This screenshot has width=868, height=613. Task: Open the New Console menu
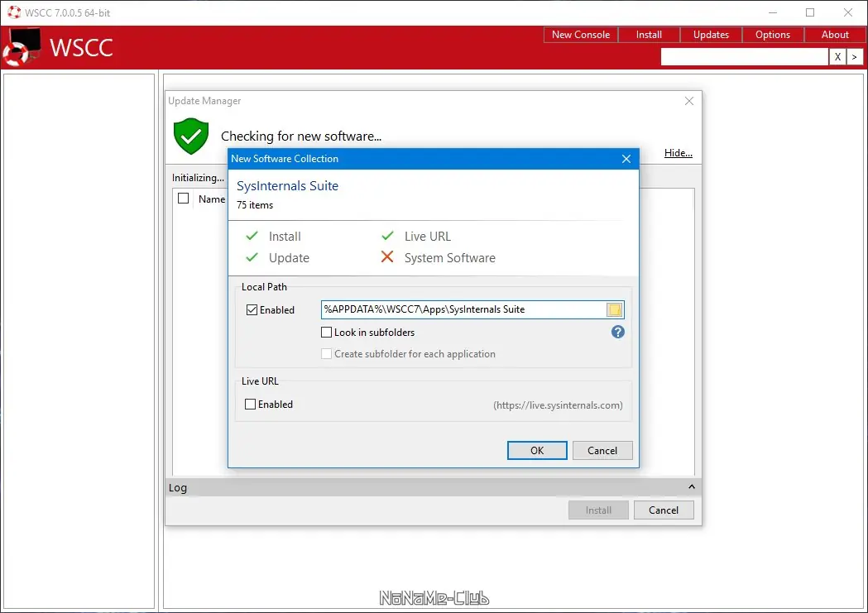point(581,34)
